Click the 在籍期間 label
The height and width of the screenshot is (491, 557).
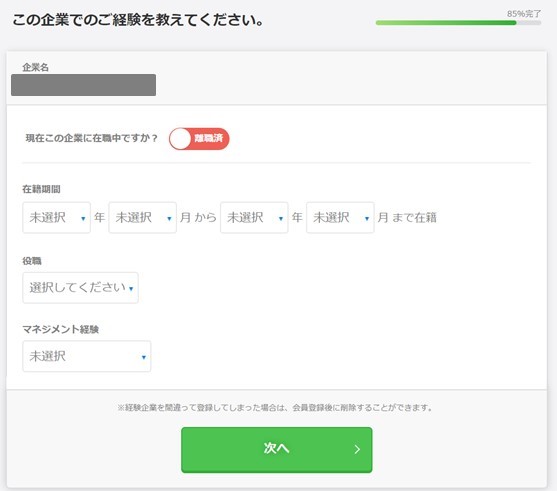coord(41,189)
